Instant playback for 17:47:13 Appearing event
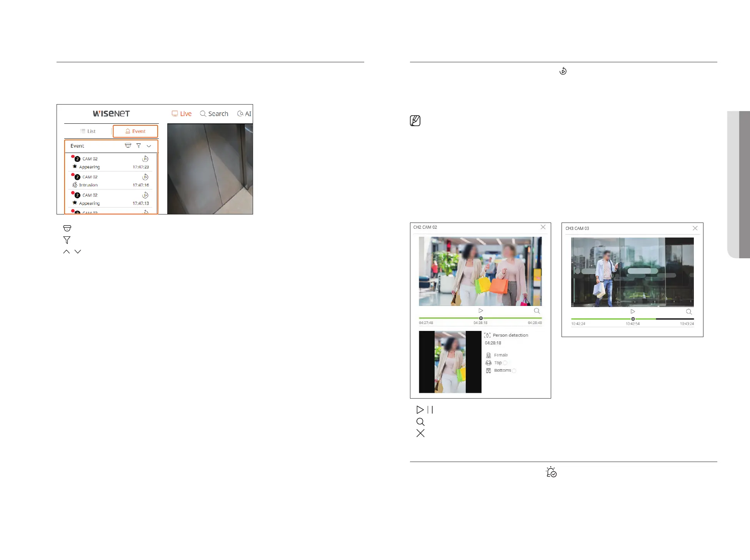Viewport: 750px width, 560px height. pos(145,195)
